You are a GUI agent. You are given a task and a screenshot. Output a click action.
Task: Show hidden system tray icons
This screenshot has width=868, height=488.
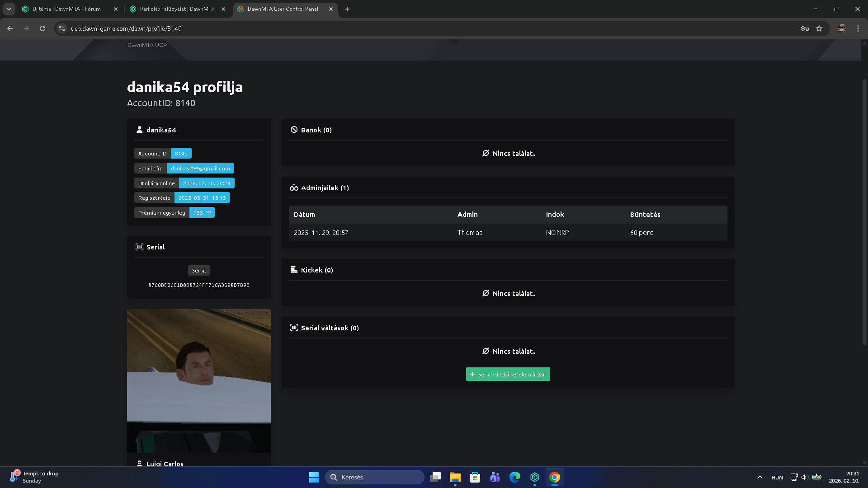(759, 477)
